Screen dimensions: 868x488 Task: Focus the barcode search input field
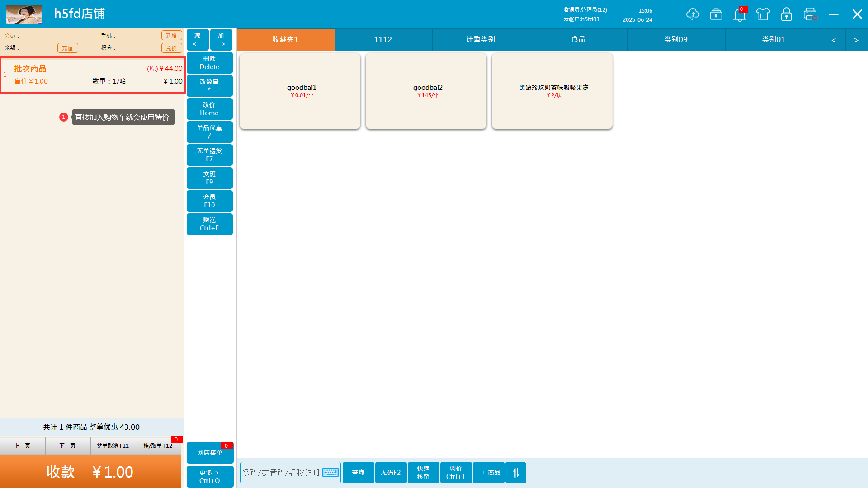(280, 473)
